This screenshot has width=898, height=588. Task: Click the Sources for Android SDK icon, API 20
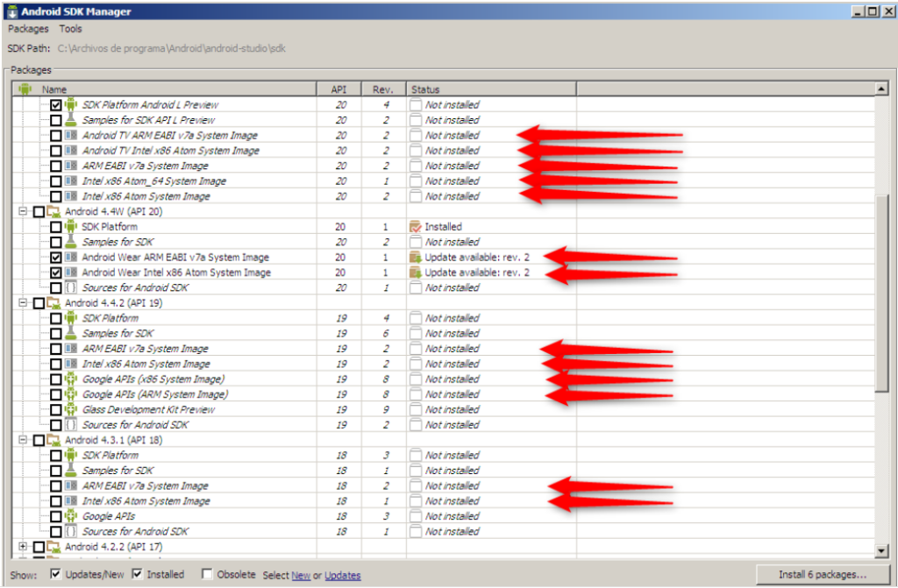click(x=70, y=287)
